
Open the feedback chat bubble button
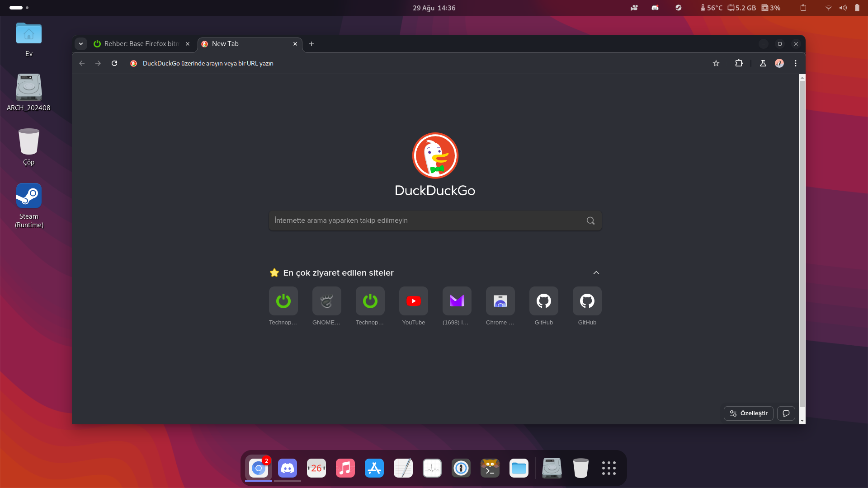(x=786, y=413)
